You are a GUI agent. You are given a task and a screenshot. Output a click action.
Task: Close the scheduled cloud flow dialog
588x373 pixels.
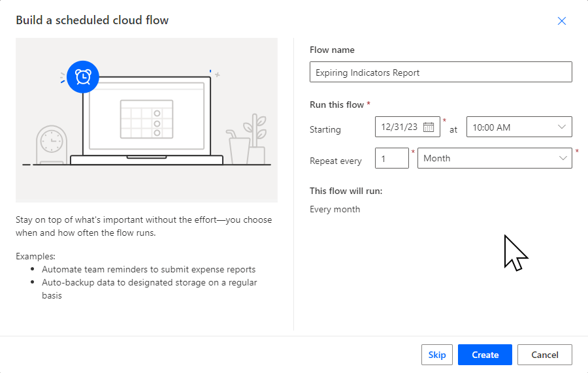click(x=561, y=21)
